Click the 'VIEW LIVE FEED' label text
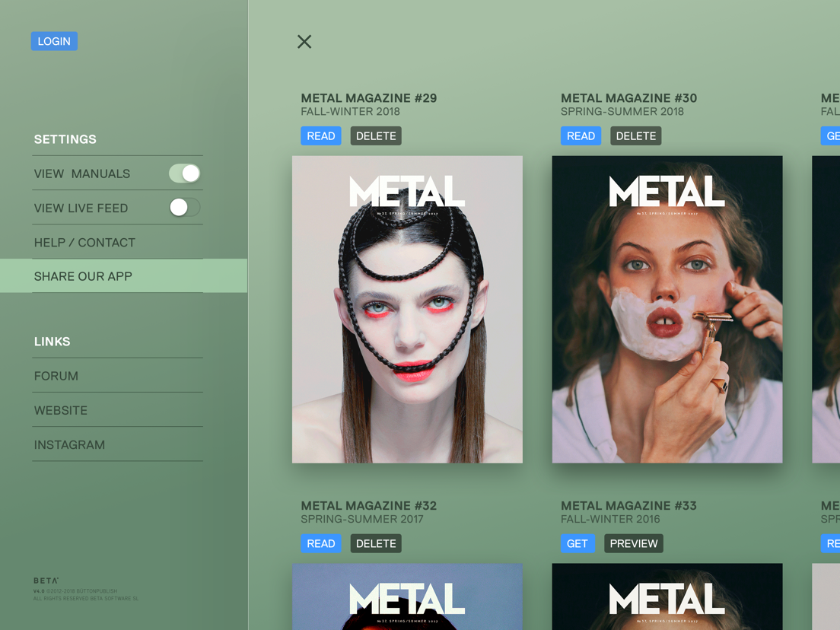This screenshot has width=840, height=630. point(81,208)
